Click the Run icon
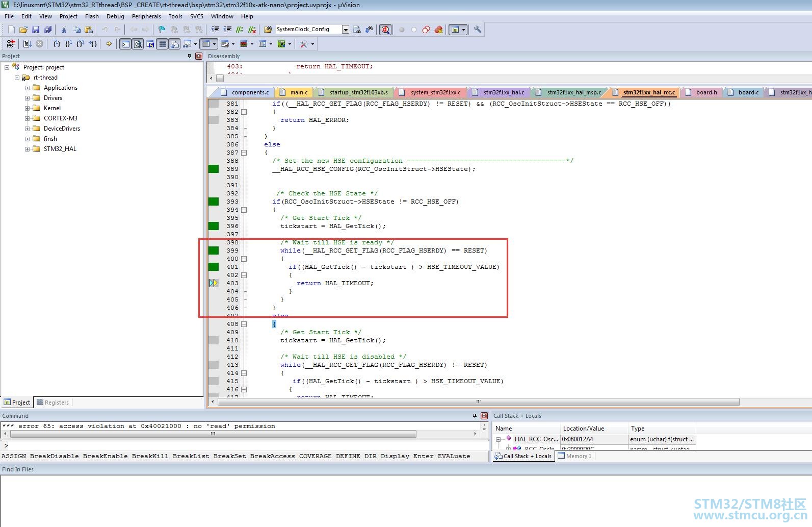 tap(27, 44)
